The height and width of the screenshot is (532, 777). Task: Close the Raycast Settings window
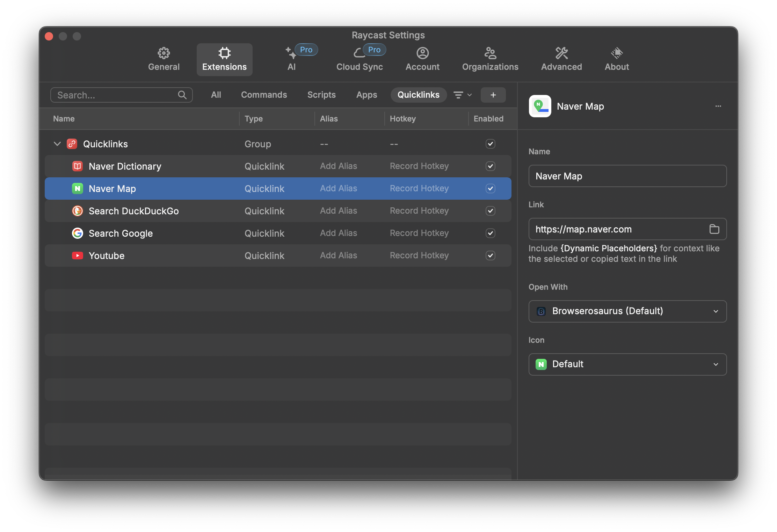pos(49,36)
